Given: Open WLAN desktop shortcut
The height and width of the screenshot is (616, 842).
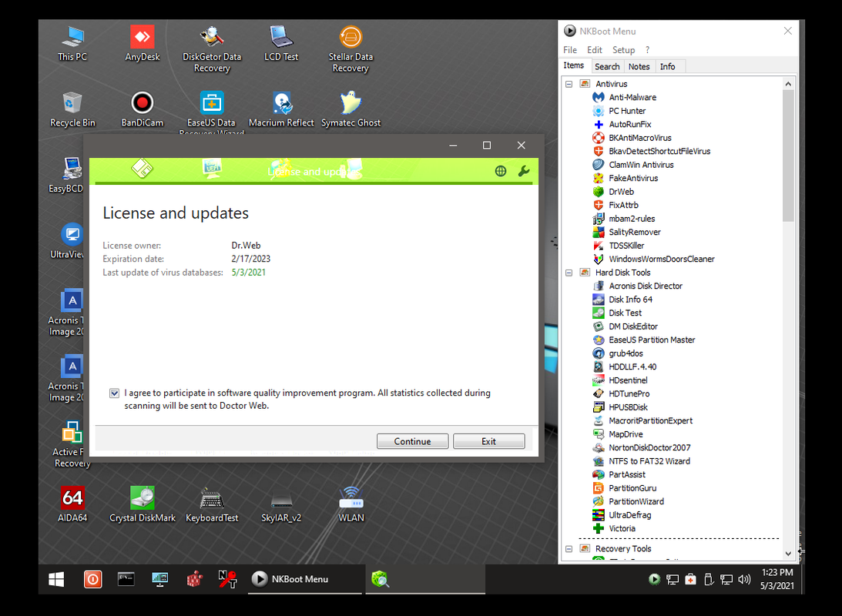Looking at the screenshot, I should (x=351, y=504).
